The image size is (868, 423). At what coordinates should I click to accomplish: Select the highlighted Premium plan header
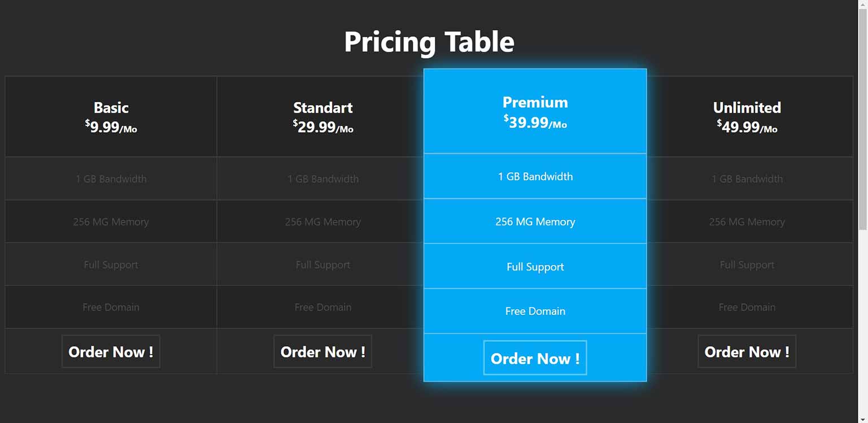click(535, 111)
